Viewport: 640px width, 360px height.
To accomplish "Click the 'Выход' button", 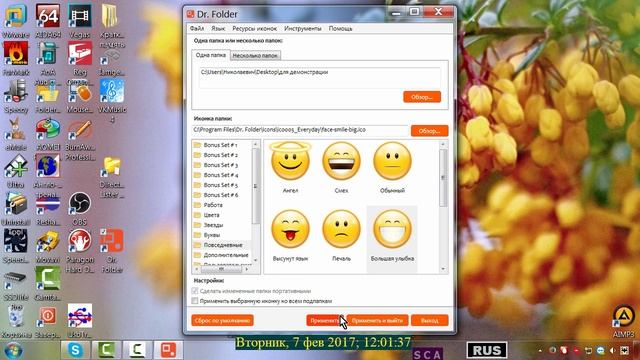I will 429,320.
